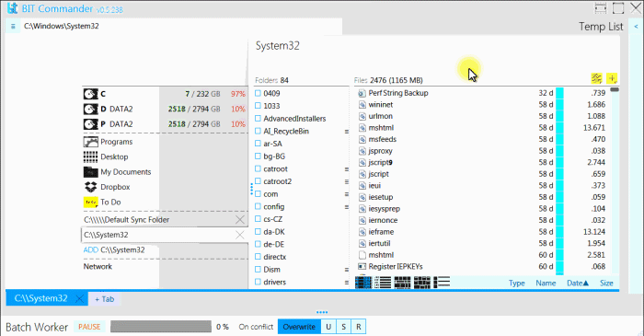Check the 1033 folder checkbox
Screen dimensions: 644x336
(258, 106)
